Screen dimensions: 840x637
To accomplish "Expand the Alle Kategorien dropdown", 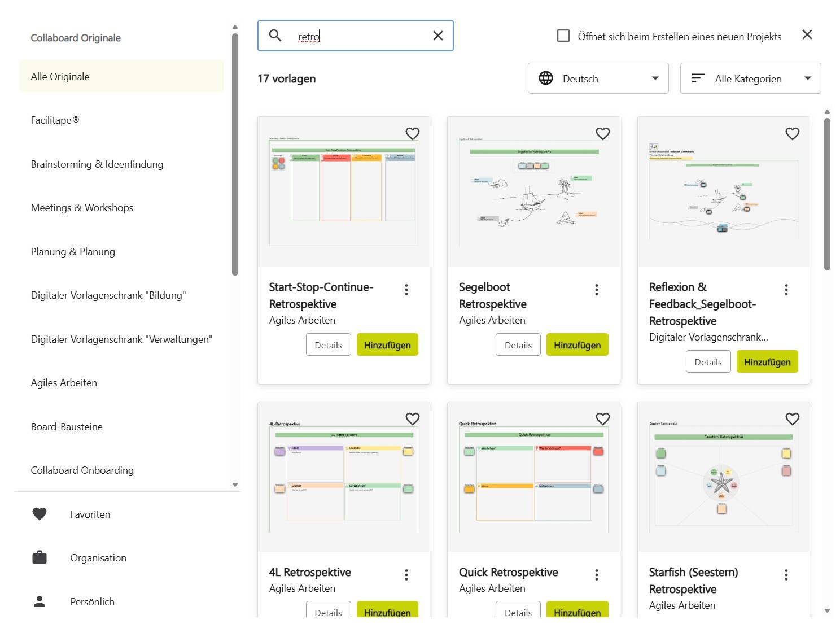I will [x=750, y=78].
